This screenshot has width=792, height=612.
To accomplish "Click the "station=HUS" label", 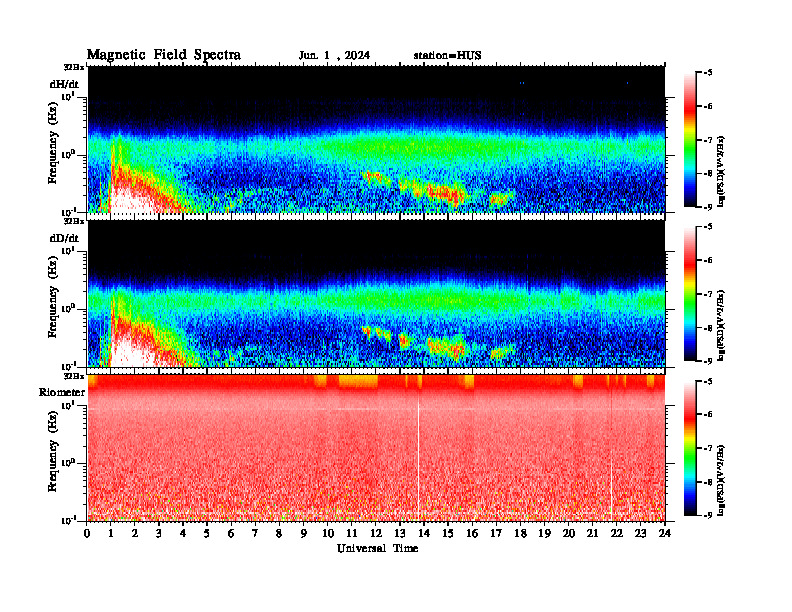I will pos(448,56).
